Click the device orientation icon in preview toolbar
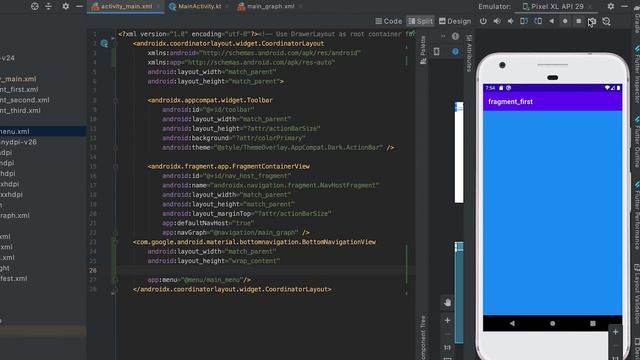Viewport: 640px width, 360px height. [x=437, y=51]
